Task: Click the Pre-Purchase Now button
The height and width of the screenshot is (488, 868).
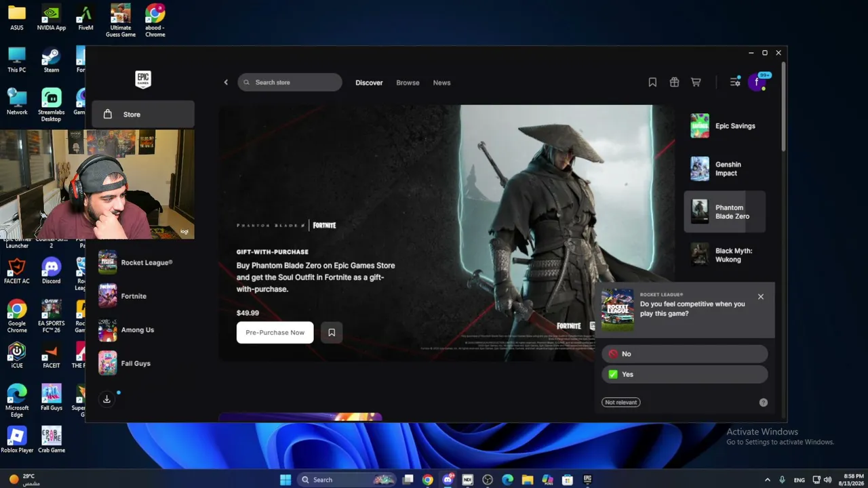Action: click(275, 332)
